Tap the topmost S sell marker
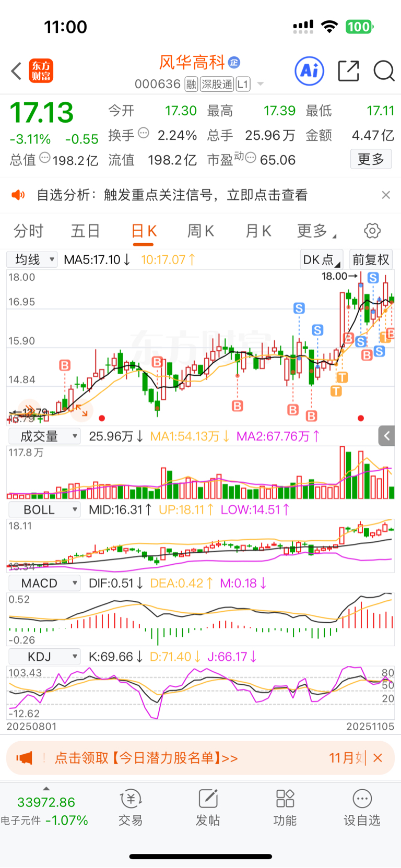Viewport: 401px width, 868px height. point(373,278)
